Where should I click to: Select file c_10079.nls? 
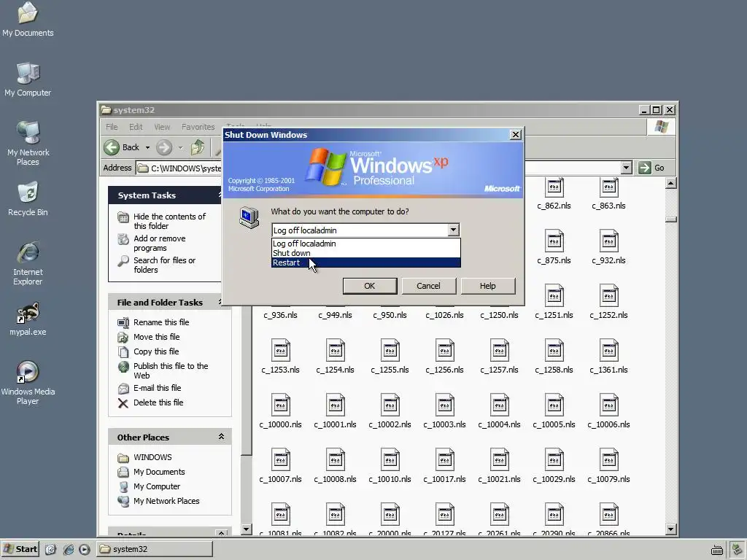point(609,466)
